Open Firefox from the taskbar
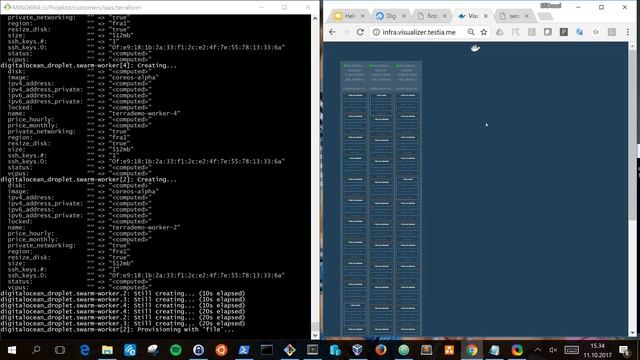This screenshot has width=640, height=360. 381,350
